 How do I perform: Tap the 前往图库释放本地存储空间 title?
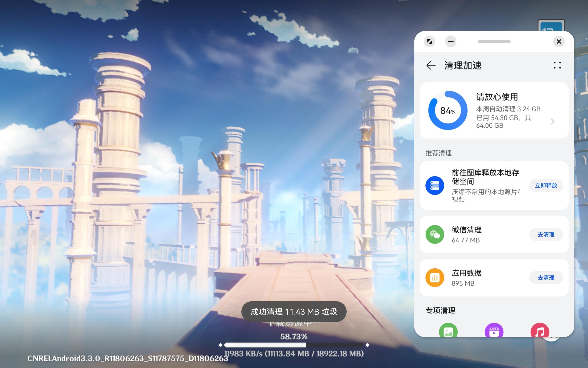[485, 177]
